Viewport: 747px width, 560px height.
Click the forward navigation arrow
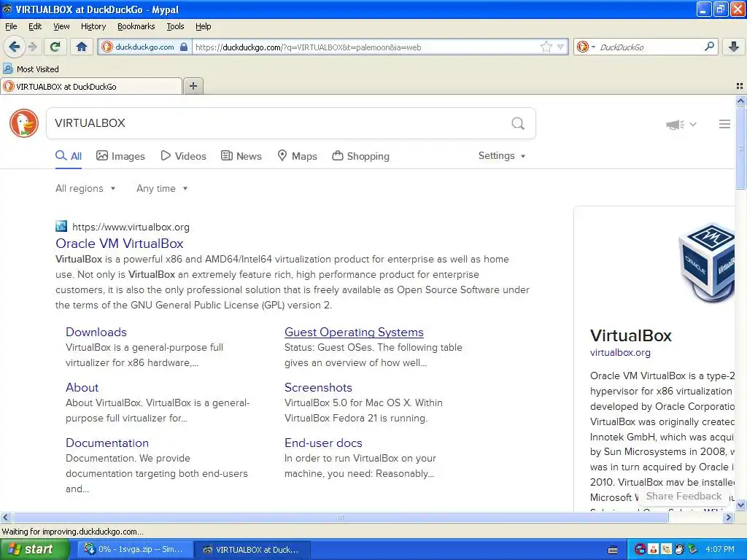click(32, 47)
